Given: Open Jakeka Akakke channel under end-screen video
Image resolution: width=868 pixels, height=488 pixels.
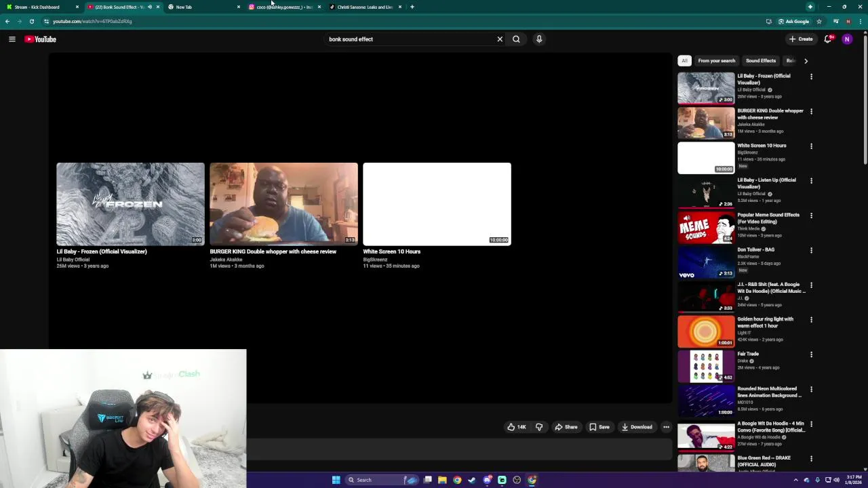Looking at the screenshot, I should 226,260.
